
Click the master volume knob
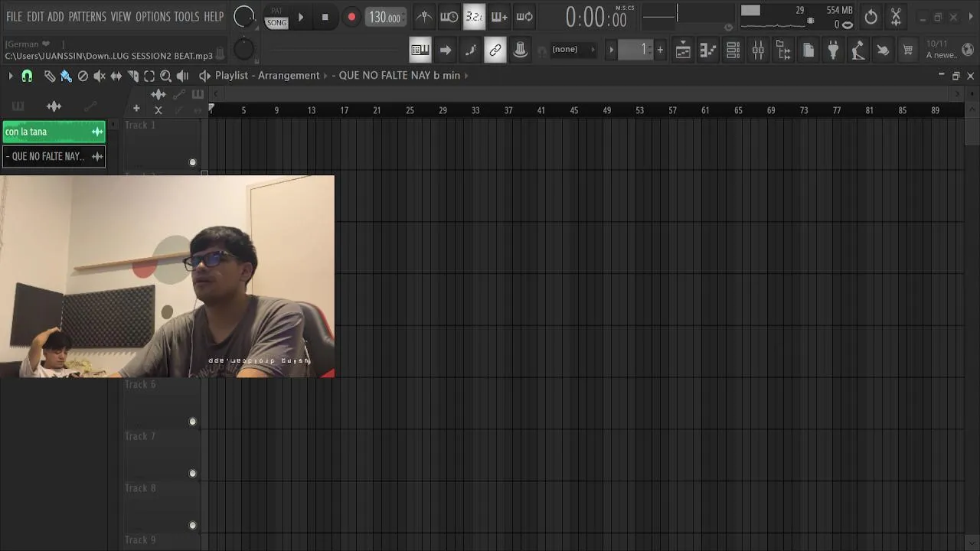click(x=244, y=17)
